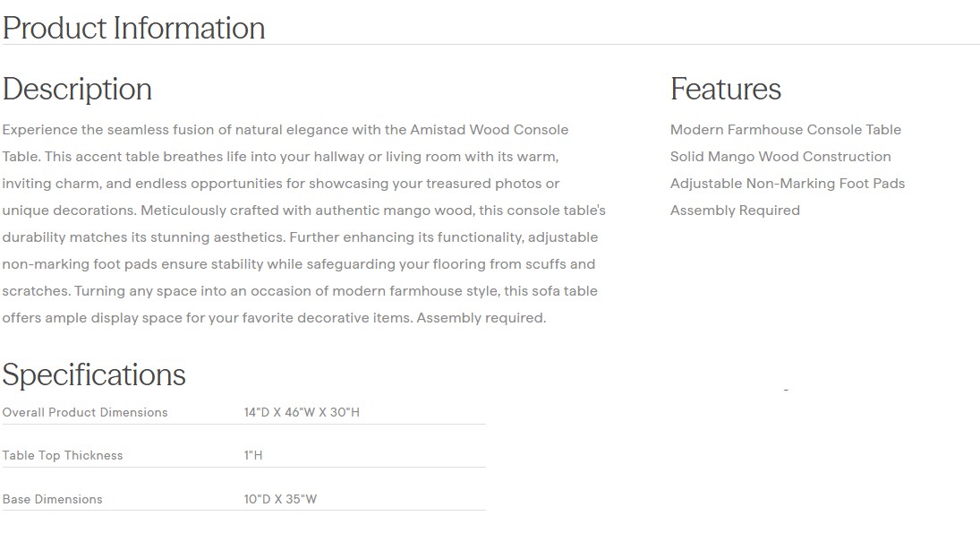Viewport: 980px width, 533px height.
Task: Click the Modern Farmhouse Console Table feature
Action: 785,130
